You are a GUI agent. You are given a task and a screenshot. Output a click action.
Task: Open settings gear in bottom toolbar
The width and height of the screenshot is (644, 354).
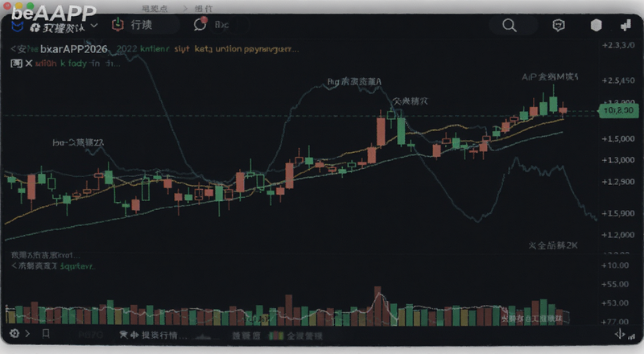pos(14,333)
